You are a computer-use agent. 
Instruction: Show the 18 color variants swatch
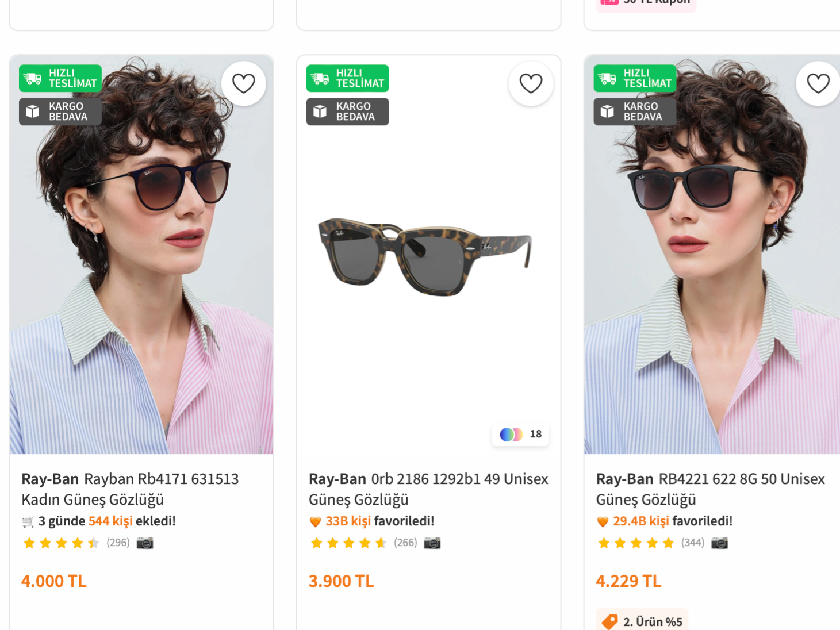520,434
